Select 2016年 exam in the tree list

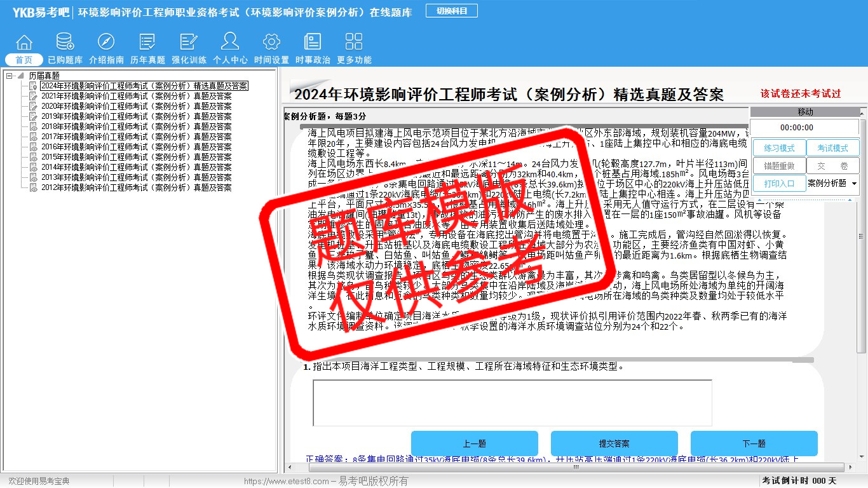[136, 147]
